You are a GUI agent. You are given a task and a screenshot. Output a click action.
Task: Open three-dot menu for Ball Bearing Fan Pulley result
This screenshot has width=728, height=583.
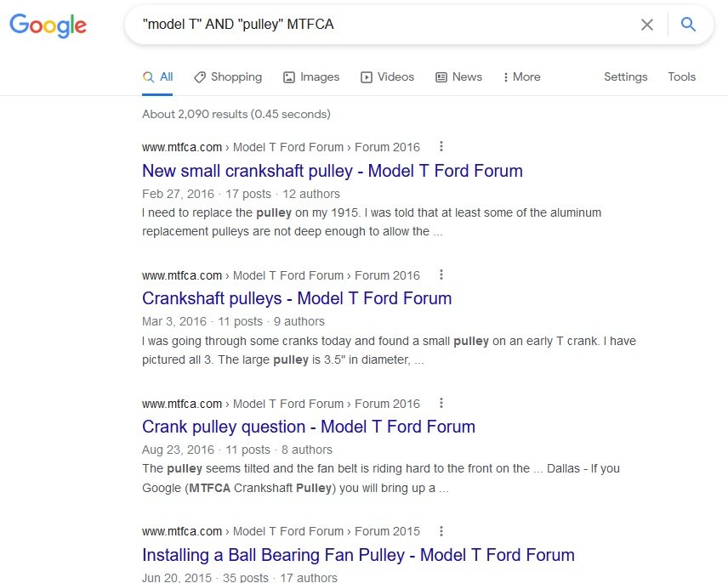pos(441,531)
